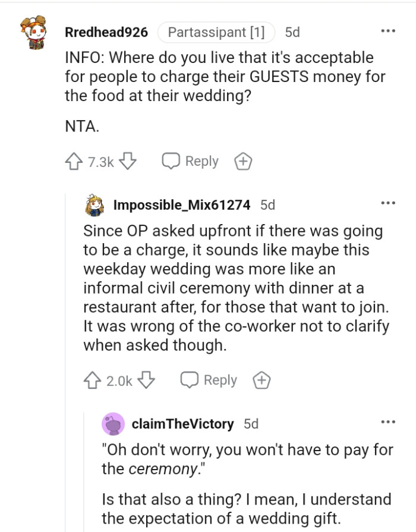Open options menu for Impossible_Mix61274's comment
Screen dimensions: 416x532
388,204
